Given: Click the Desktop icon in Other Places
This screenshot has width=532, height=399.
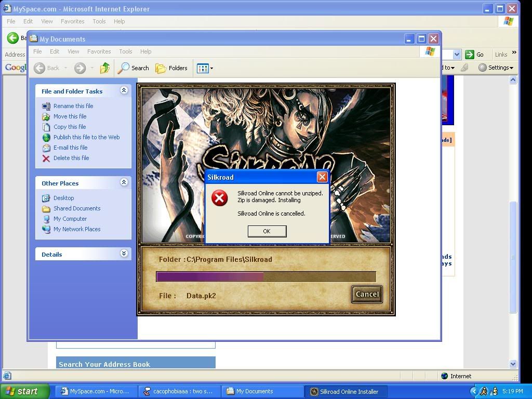Looking at the screenshot, I should [46, 198].
